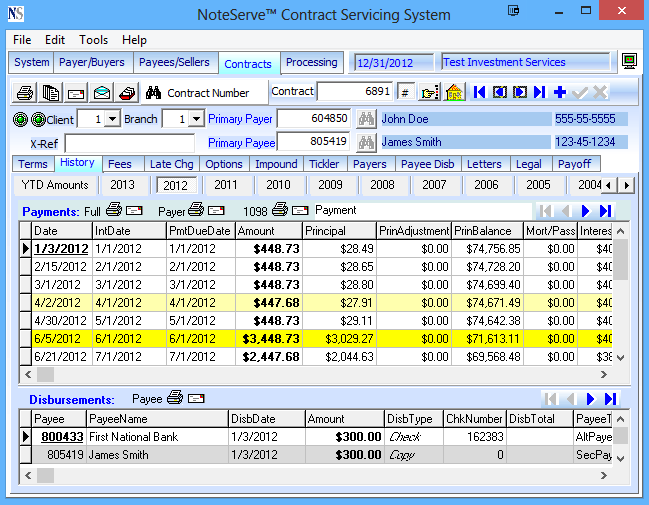
Task: Click the X-Ref input field
Action: point(128,142)
